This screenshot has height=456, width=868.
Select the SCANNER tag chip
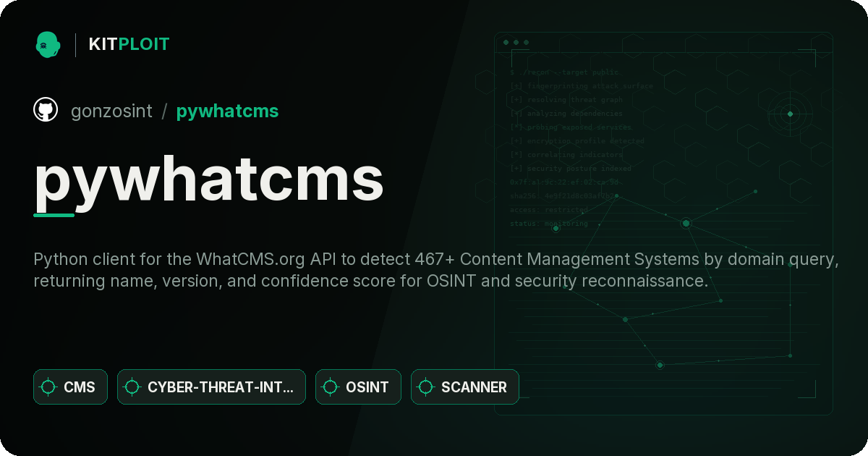tap(464, 387)
